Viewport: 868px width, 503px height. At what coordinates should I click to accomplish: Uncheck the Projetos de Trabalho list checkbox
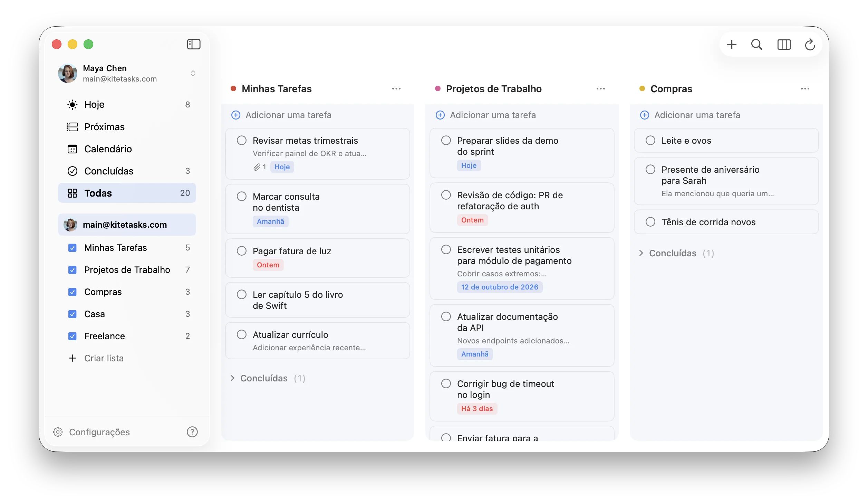[x=72, y=270]
